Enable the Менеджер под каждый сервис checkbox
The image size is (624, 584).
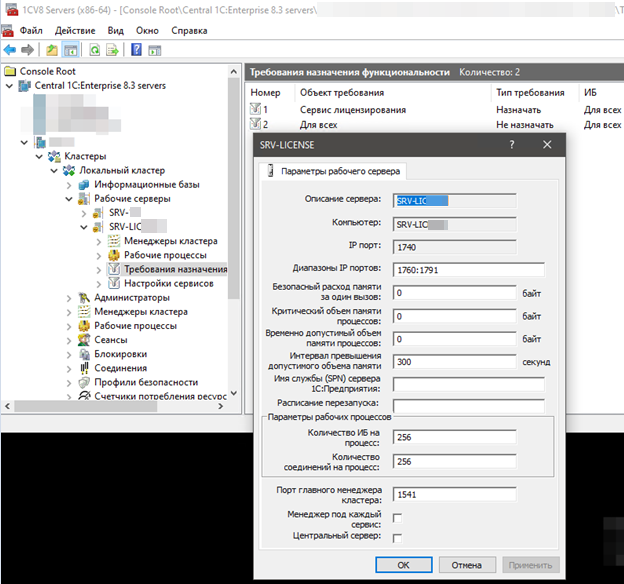[397, 517]
